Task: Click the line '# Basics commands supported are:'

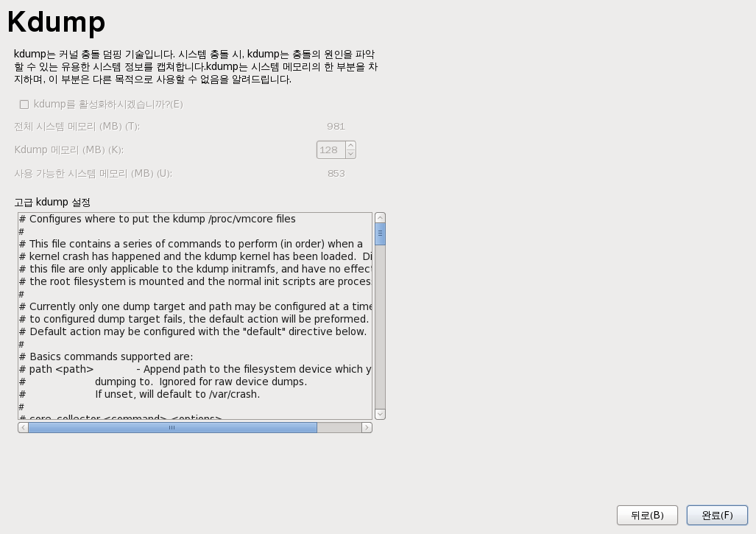Action: (x=106, y=357)
